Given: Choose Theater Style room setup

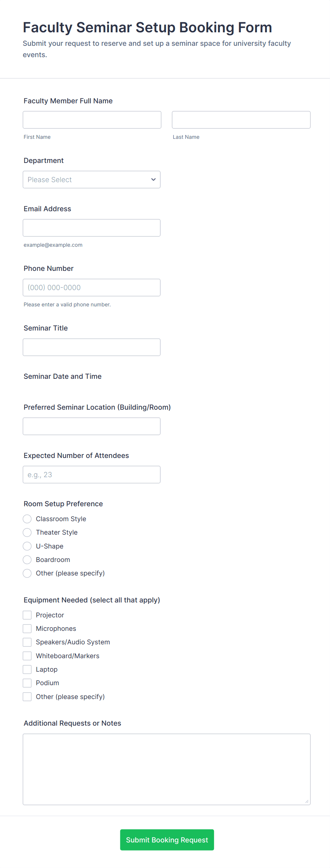Looking at the screenshot, I should pyautogui.click(x=27, y=533).
